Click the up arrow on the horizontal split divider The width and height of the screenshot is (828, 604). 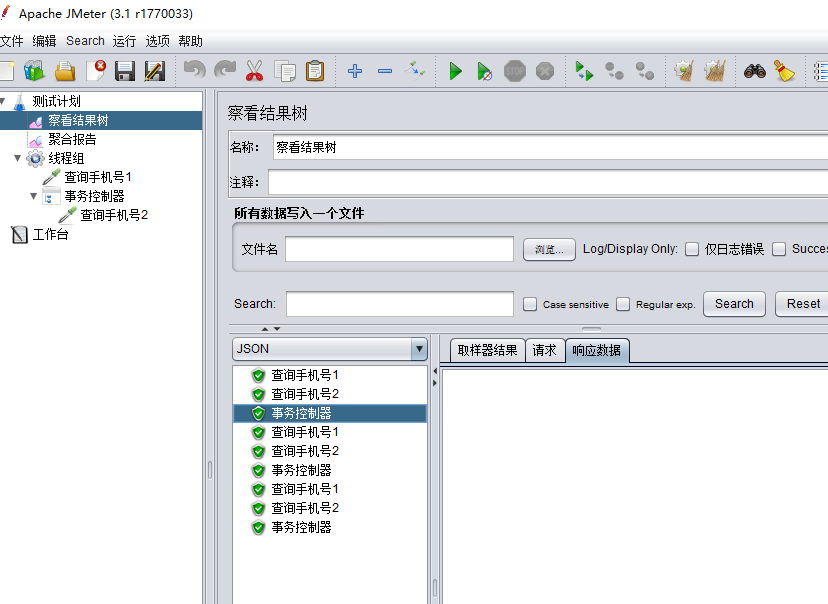(265, 328)
